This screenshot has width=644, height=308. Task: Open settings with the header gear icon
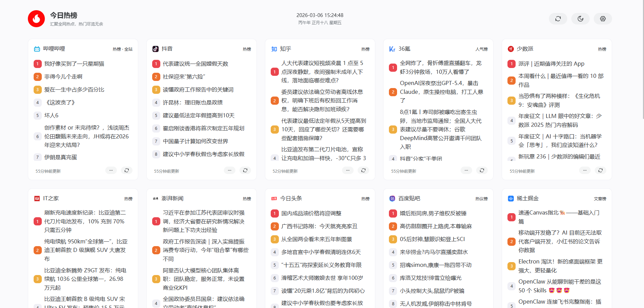tap(603, 19)
